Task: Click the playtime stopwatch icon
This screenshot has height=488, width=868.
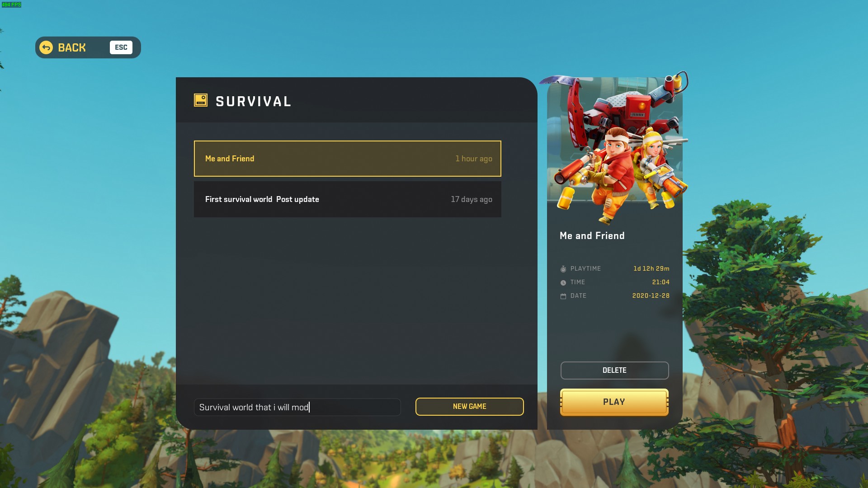Action: click(x=563, y=269)
